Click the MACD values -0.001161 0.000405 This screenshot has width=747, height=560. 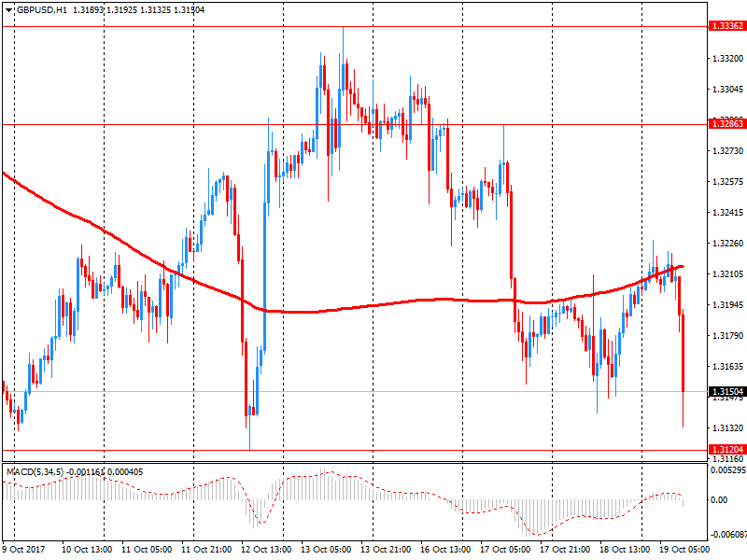pos(105,472)
